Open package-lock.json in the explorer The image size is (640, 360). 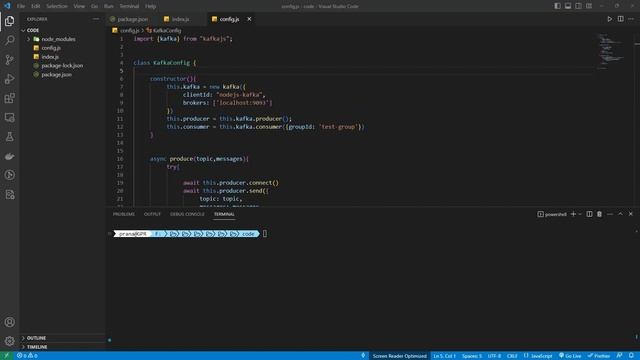[62, 66]
